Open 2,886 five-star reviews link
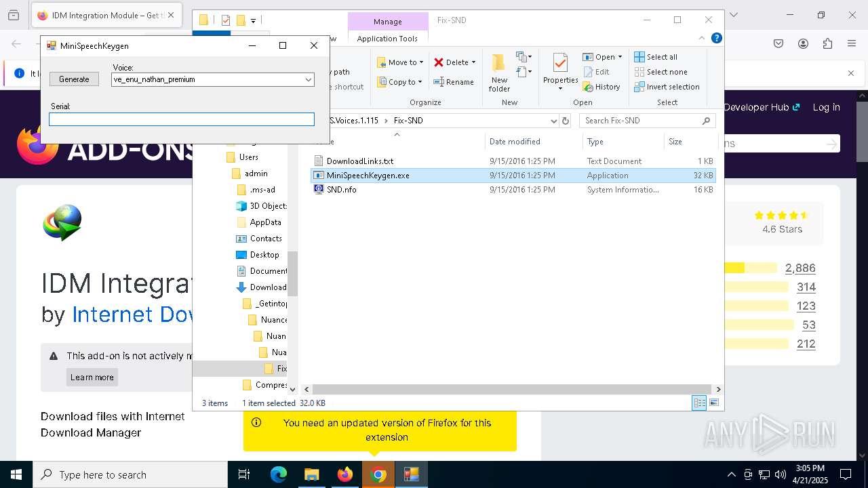 click(x=800, y=268)
